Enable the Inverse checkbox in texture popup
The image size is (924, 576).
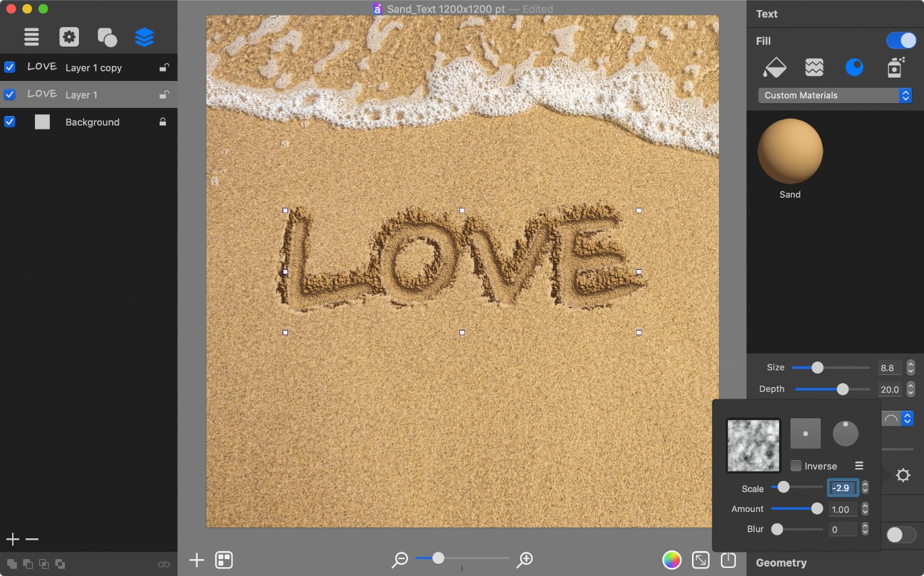797,465
